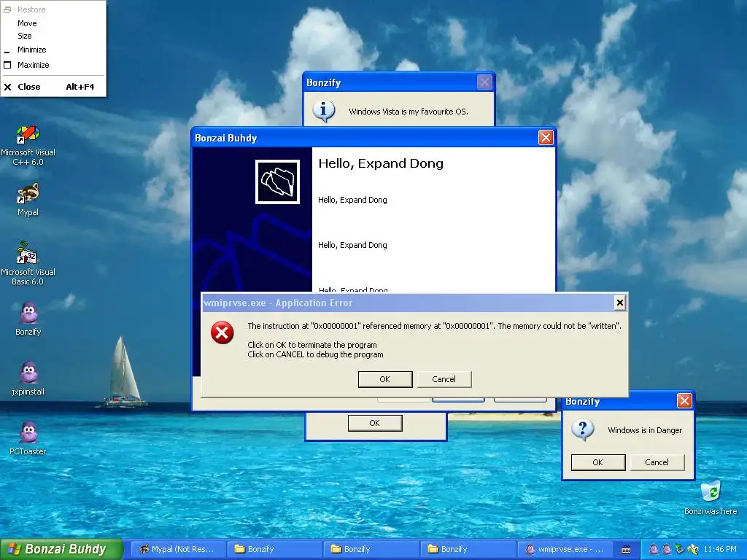Click the 11:46 PM clock in the tray
This screenshot has width=747, height=560.
pos(720,549)
